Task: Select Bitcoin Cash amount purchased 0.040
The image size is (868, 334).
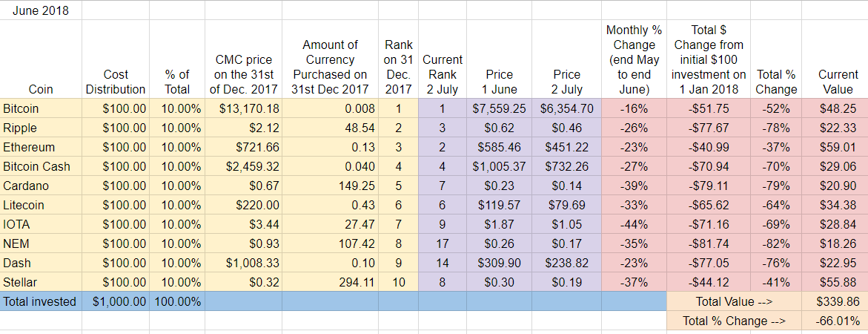Action: coord(330,167)
